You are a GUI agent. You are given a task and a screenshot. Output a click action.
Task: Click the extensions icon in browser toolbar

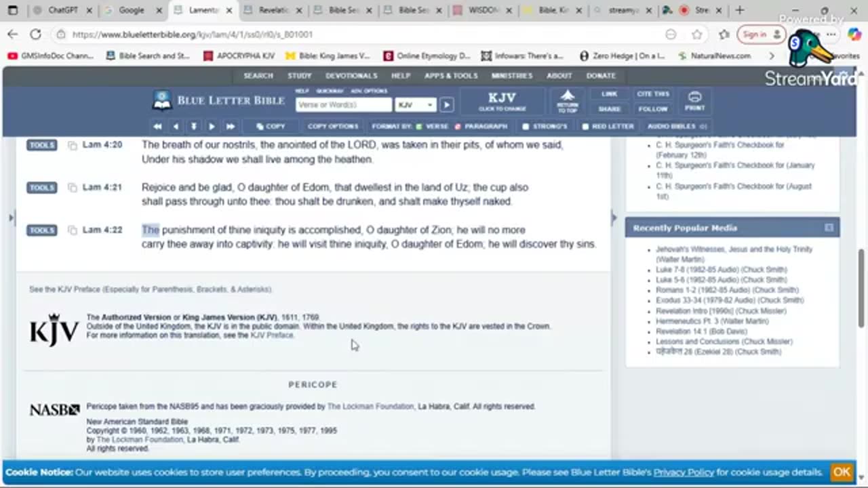[x=724, y=35]
